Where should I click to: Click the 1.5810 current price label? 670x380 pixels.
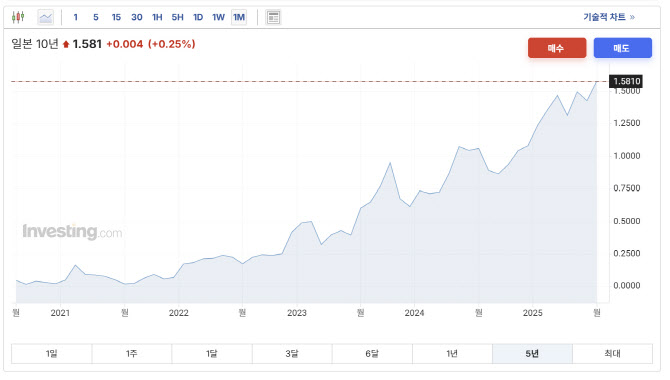(626, 81)
